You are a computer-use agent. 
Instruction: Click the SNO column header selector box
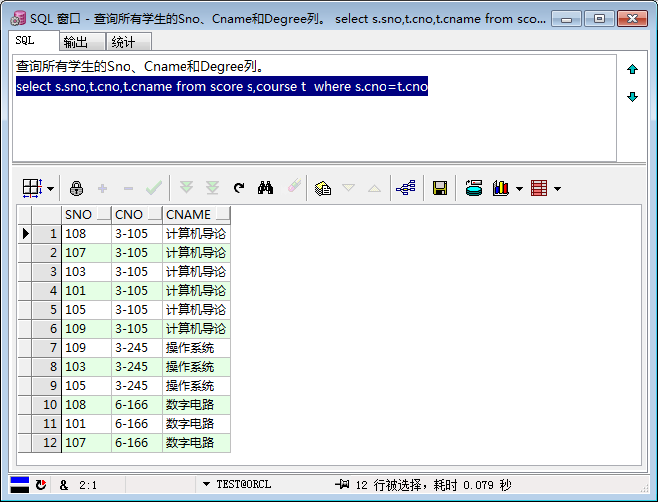click(104, 213)
